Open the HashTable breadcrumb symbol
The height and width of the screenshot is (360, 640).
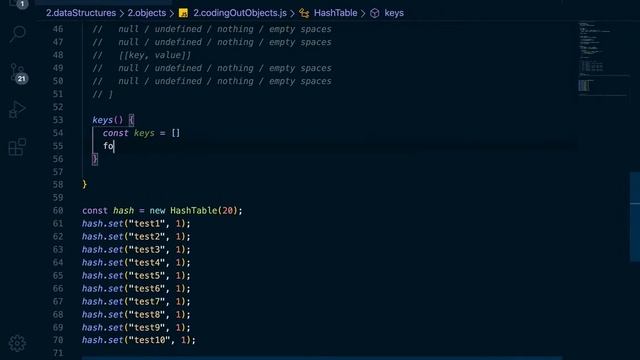point(336,13)
